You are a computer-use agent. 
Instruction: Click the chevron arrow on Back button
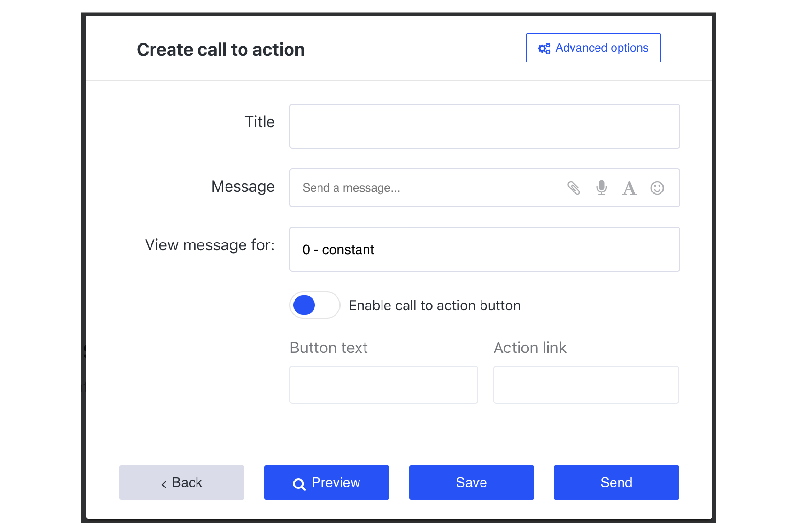click(x=164, y=484)
